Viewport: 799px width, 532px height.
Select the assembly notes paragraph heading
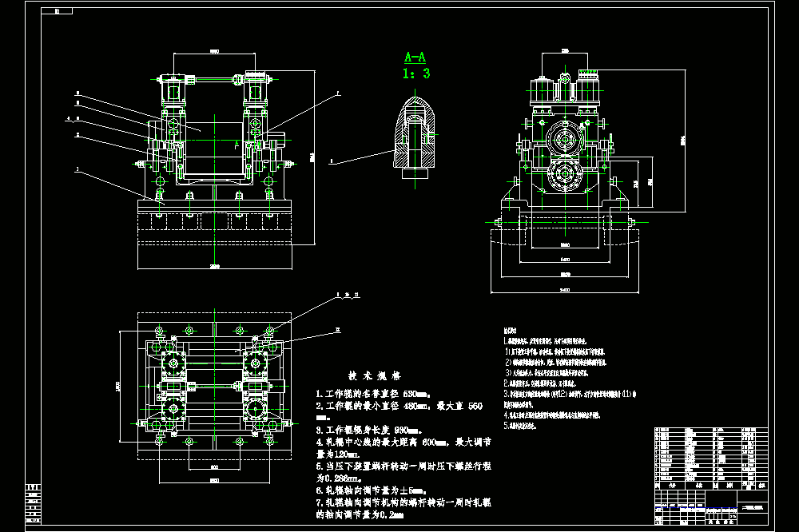tap(510, 331)
